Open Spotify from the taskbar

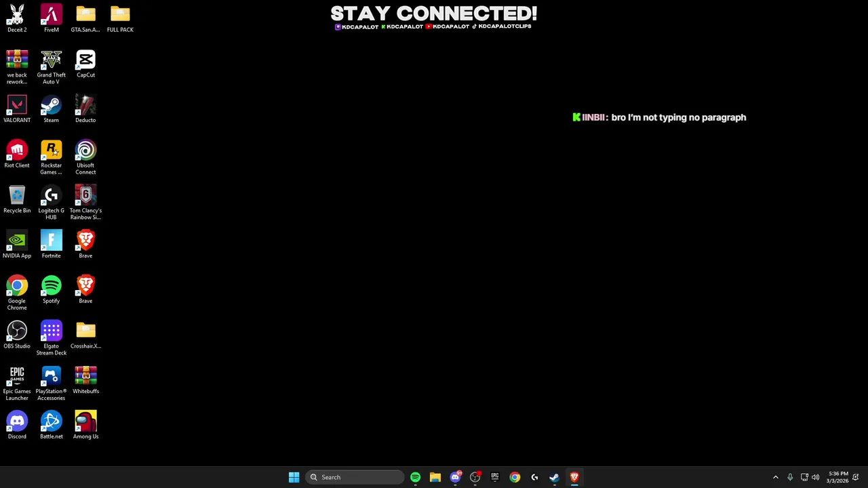[415, 477]
